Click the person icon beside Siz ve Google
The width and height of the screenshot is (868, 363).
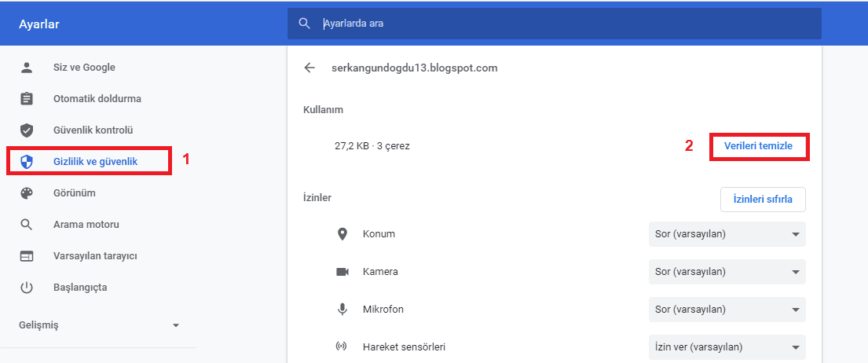click(x=27, y=68)
